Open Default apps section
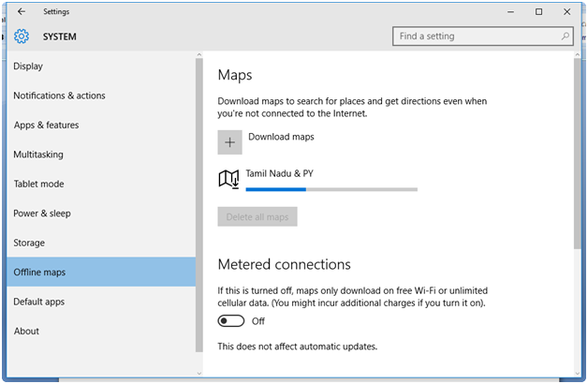The image size is (588, 384). (x=40, y=302)
